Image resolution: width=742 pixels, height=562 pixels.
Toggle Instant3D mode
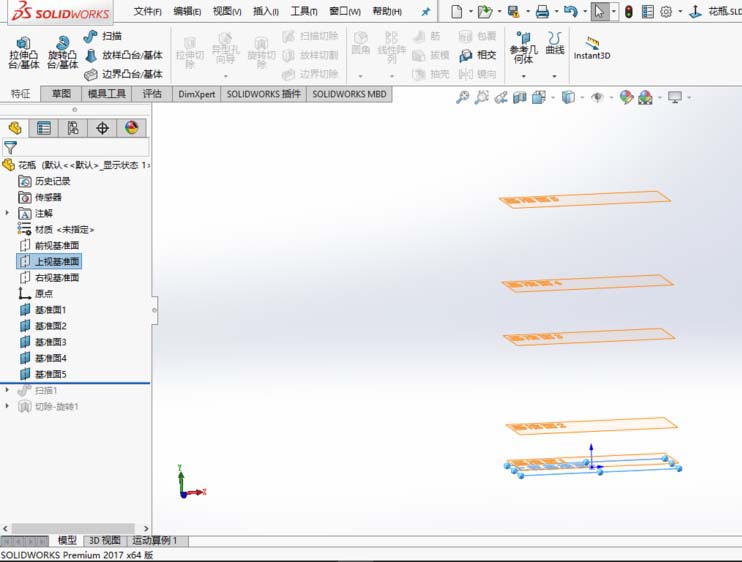point(592,48)
